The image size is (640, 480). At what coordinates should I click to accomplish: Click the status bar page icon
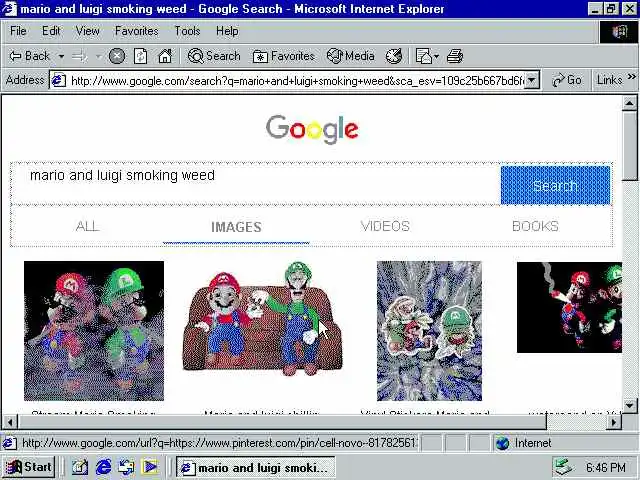tap(10, 443)
